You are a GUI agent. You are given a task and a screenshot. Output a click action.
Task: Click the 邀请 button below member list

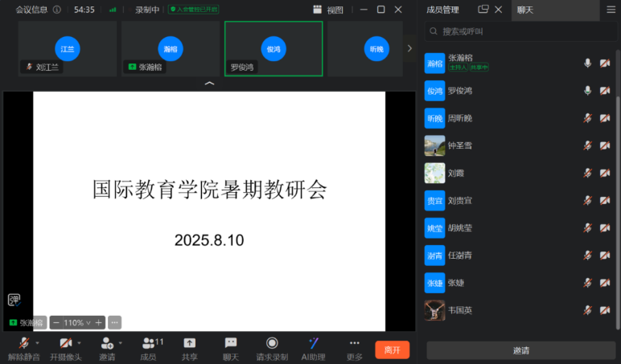tap(520, 350)
